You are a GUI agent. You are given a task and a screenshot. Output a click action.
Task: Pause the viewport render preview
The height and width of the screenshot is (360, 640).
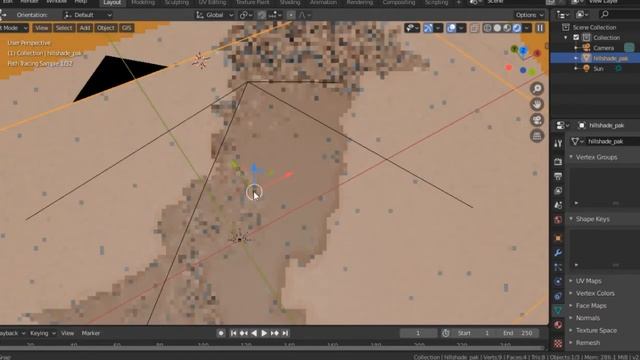(540, 28)
